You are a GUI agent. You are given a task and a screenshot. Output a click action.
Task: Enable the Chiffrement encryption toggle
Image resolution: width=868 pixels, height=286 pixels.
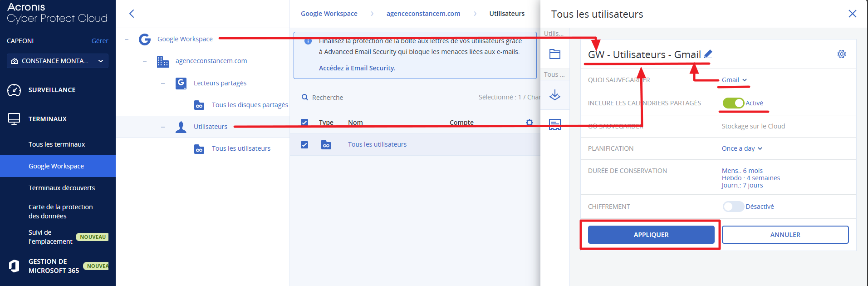(x=733, y=207)
